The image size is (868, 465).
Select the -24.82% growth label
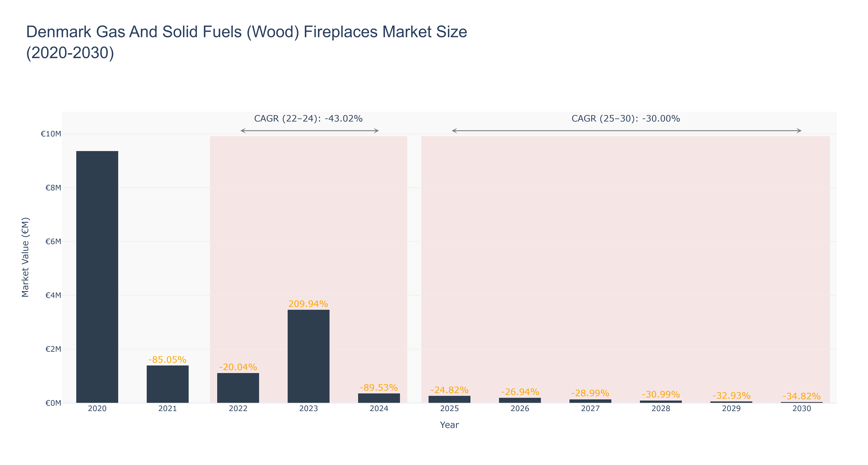(x=449, y=390)
